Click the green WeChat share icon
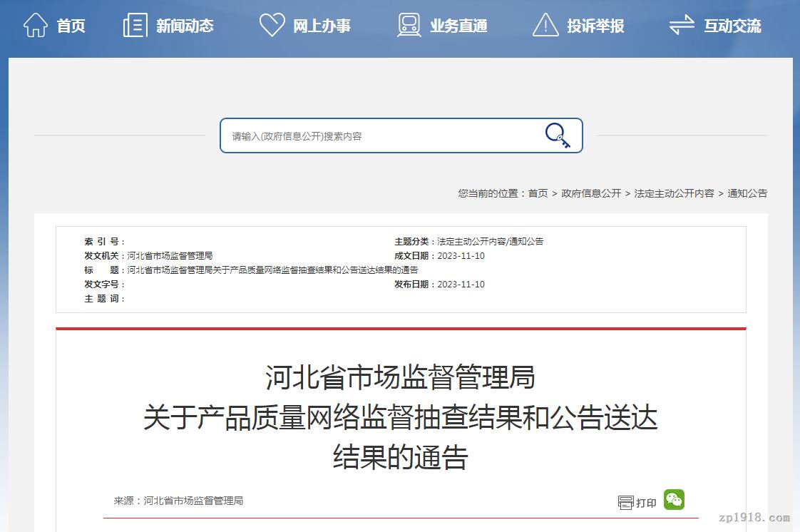Viewport: 800px width, 532px height. point(674,500)
